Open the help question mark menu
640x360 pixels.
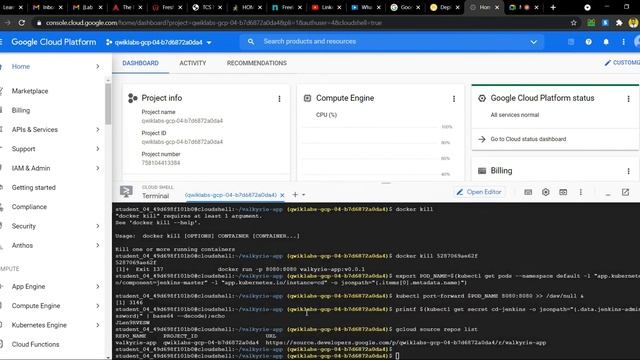(x=589, y=42)
